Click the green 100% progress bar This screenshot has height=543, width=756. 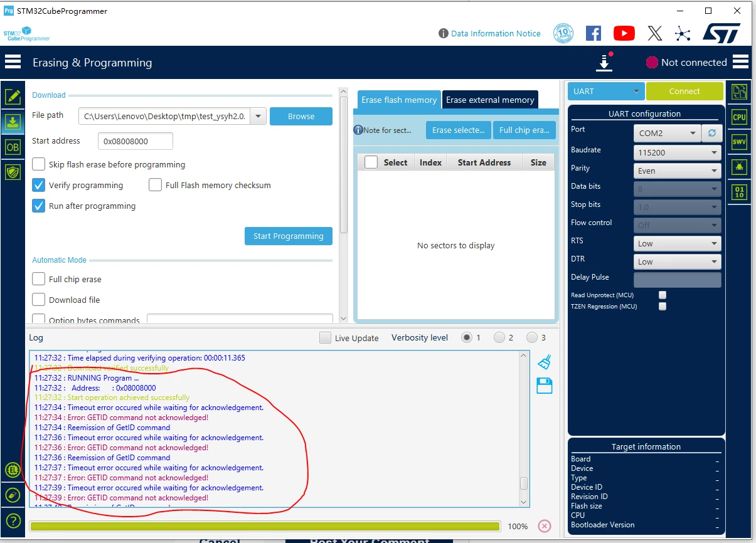pyautogui.click(x=265, y=526)
